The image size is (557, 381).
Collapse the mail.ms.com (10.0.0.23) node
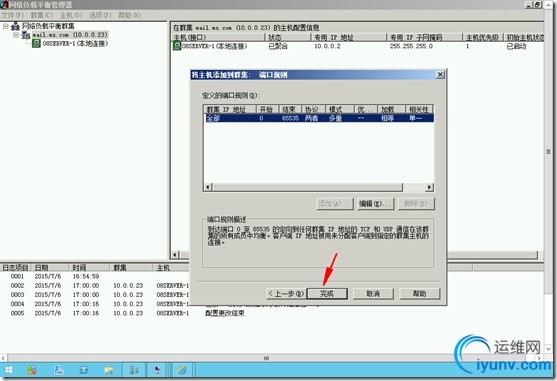[x=16, y=35]
